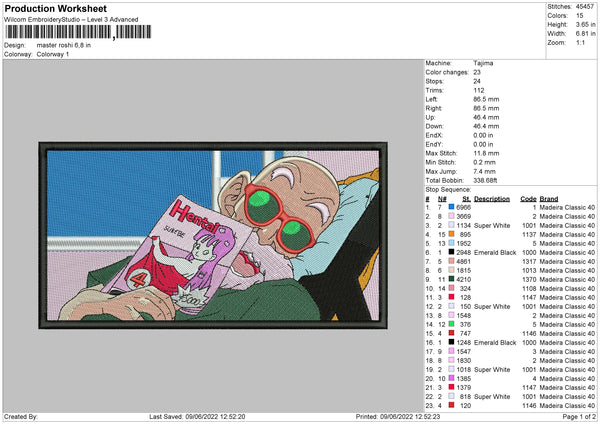Click the barcode below the worksheet title
This screenshot has width=600, height=424.
click(x=58, y=33)
